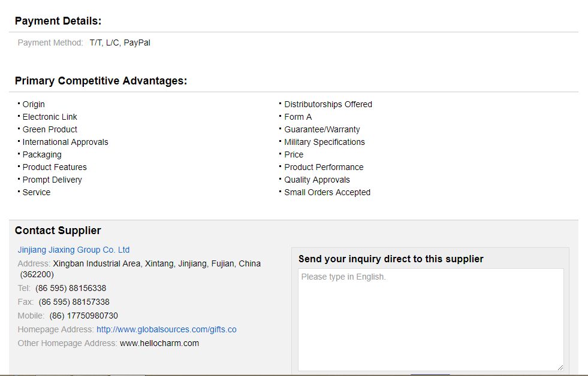Select the 'Primary Competitive Advantages:' heading

(101, 81)
